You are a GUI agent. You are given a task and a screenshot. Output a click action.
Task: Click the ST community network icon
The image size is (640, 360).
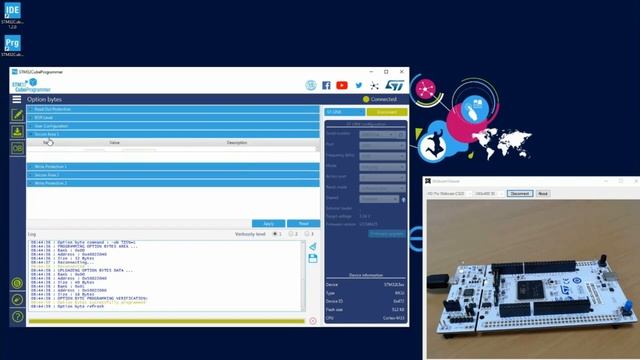coord(374,85)
